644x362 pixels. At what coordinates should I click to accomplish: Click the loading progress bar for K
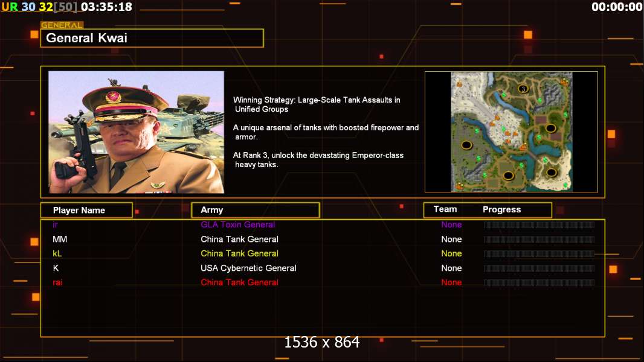point(539,268)
